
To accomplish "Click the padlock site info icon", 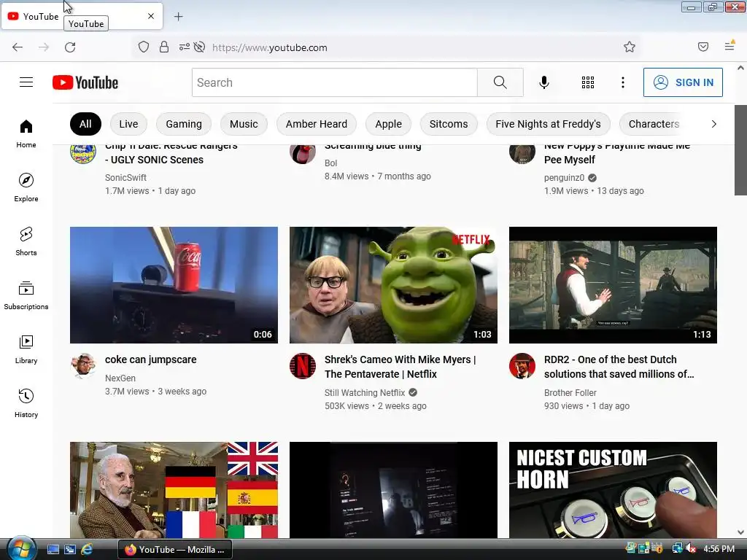I will (x=164, y=47).
